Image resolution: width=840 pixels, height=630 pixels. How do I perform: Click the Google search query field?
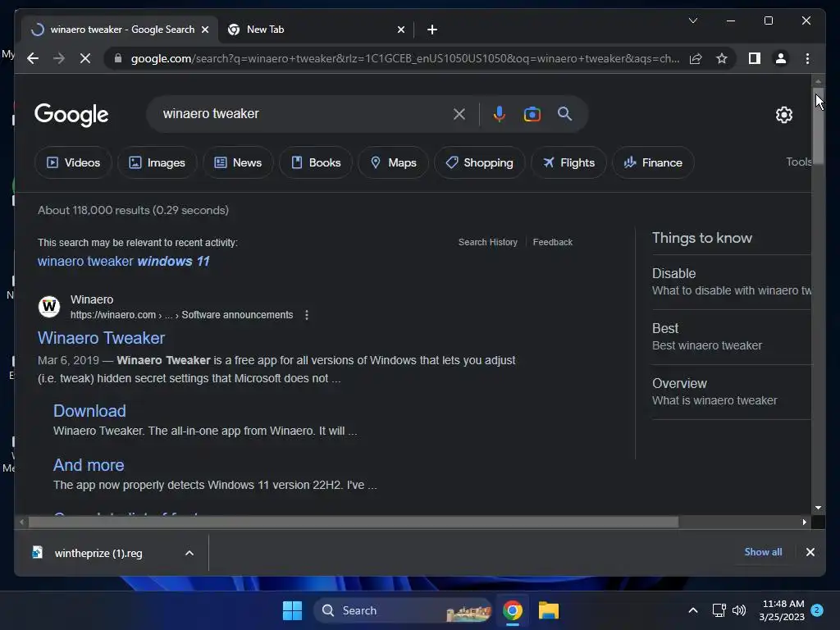tap(303, 114)
